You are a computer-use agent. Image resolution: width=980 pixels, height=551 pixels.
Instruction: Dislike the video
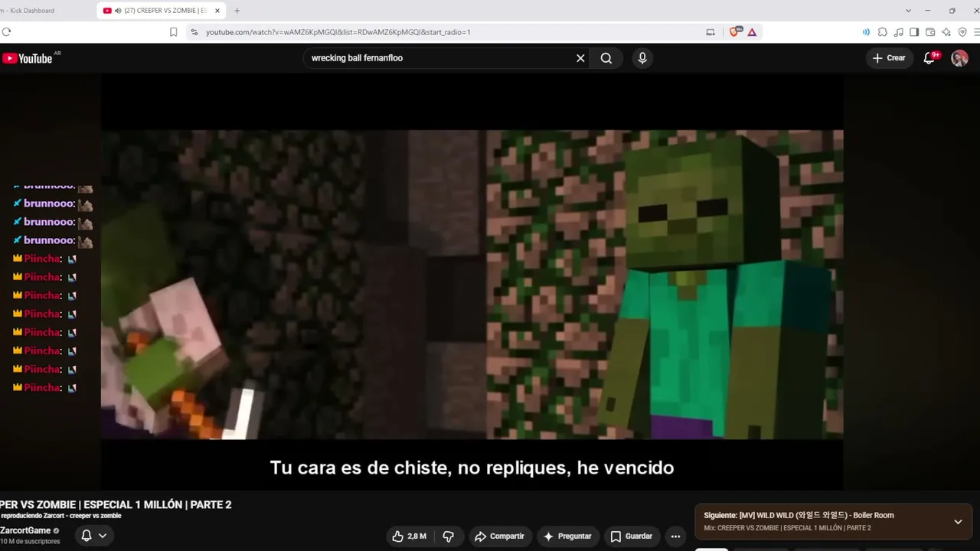click(449, 536)
